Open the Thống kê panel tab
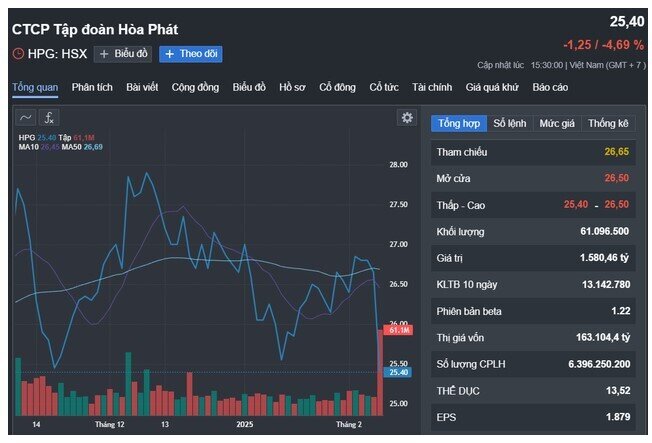 coord(608,124)
